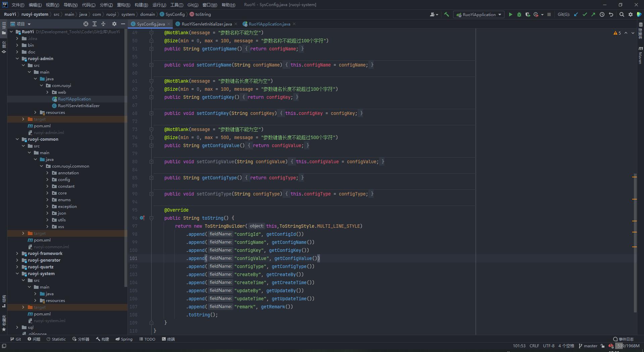This screenshot has height=352, width=644.
Task: Toggle the 构建 (Build) tool window
Action: [103, 339]
